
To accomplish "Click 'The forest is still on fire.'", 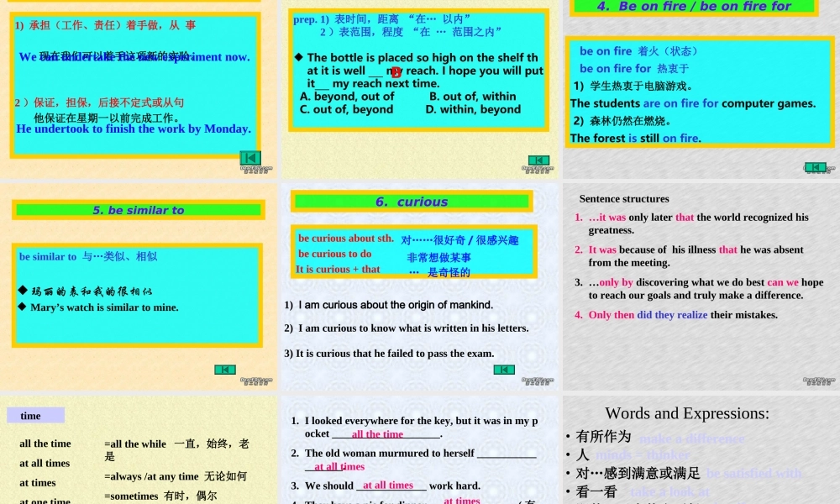I will pos(635,139).
